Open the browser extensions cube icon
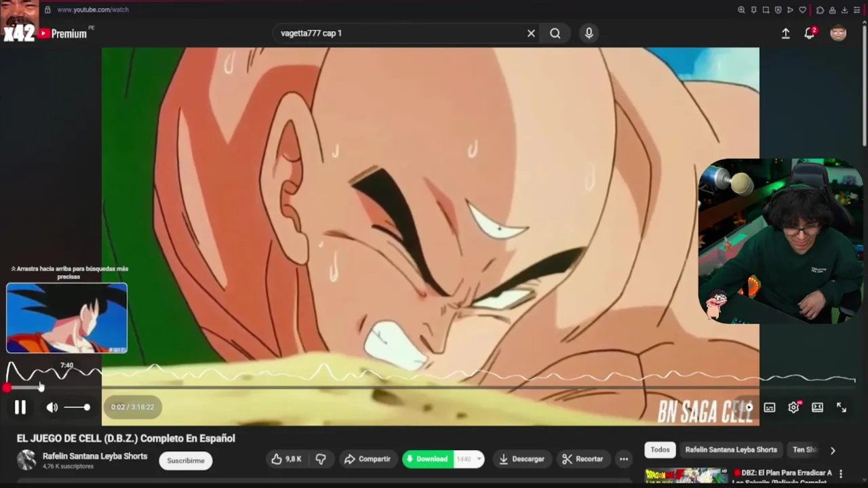The width and height of the screenshot is (868, 488). 820,10
